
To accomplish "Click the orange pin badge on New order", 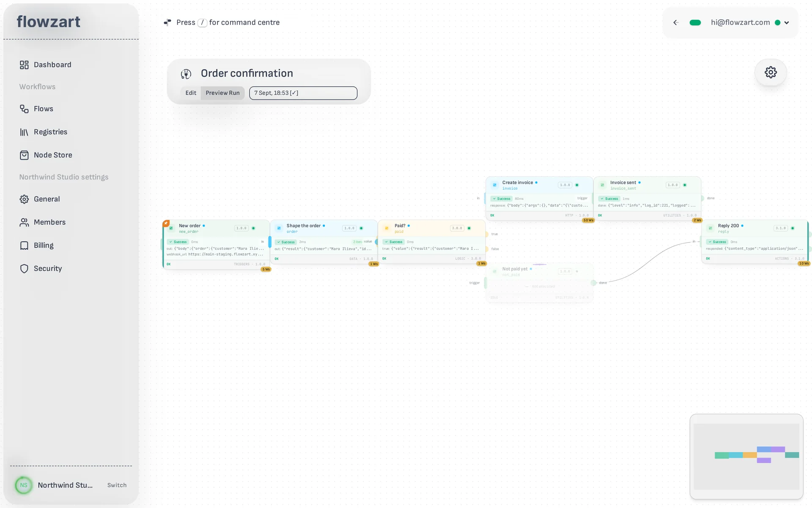I will (166, 223).
